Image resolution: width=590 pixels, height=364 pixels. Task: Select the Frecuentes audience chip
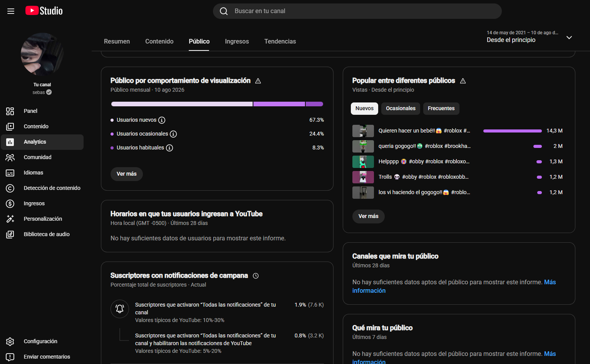(441, 109)
